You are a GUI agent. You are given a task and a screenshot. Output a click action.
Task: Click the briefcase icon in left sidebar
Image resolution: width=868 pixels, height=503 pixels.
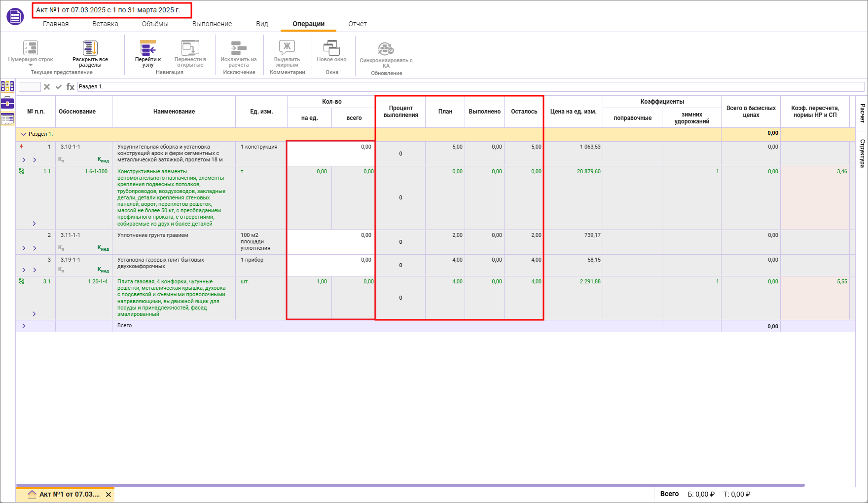(x=7, y=103)
